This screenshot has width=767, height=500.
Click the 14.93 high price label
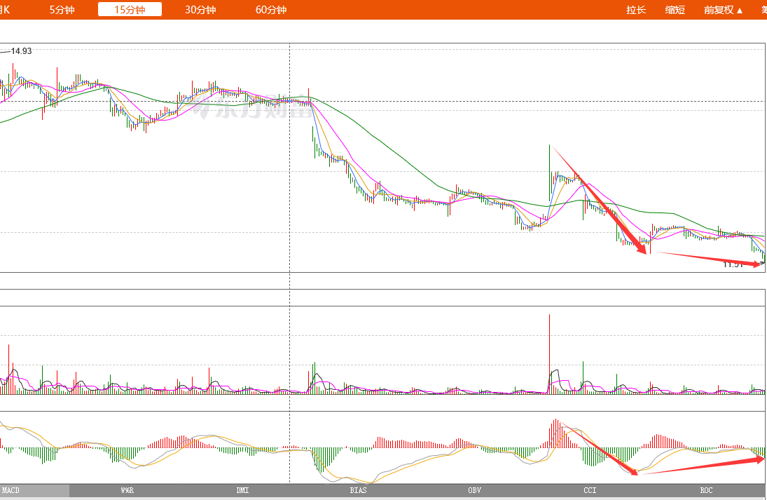tap(22, 51)
